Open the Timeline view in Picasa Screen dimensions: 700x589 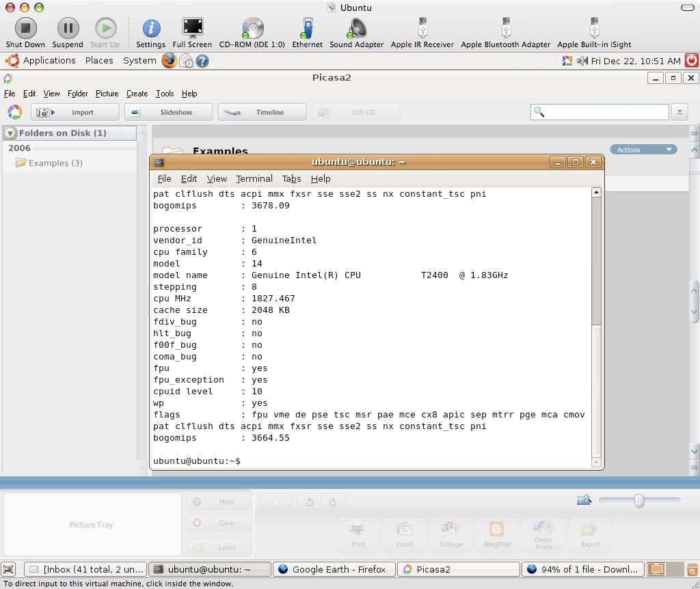pos(262,112)
